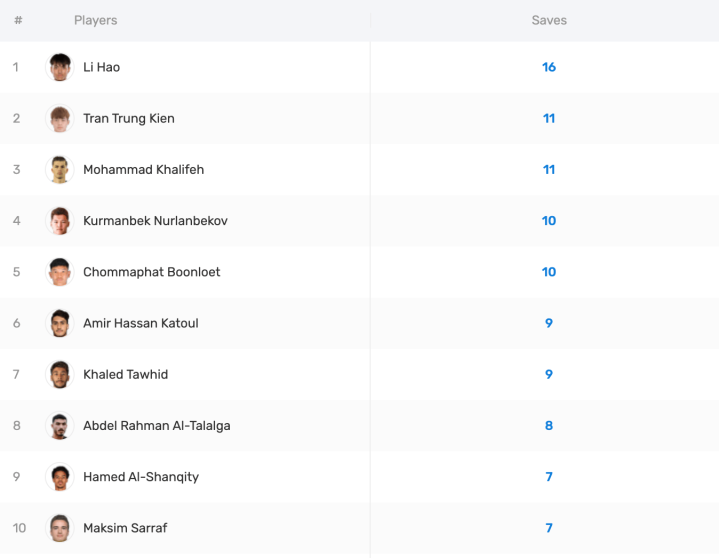Viewport: 719px width, 558px height.
Task: Click Li Hao's saves value 16
Action: point(549,67)
